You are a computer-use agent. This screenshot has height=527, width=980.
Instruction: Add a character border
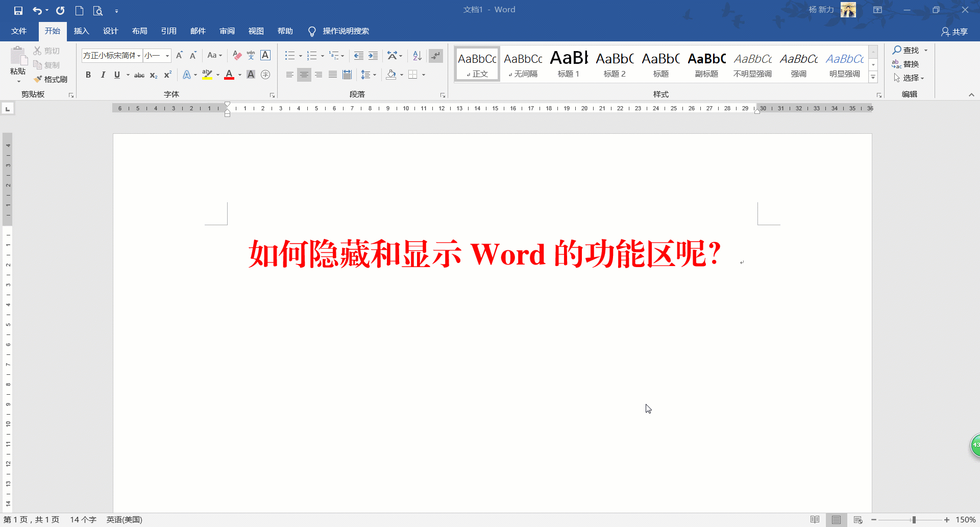265,55
